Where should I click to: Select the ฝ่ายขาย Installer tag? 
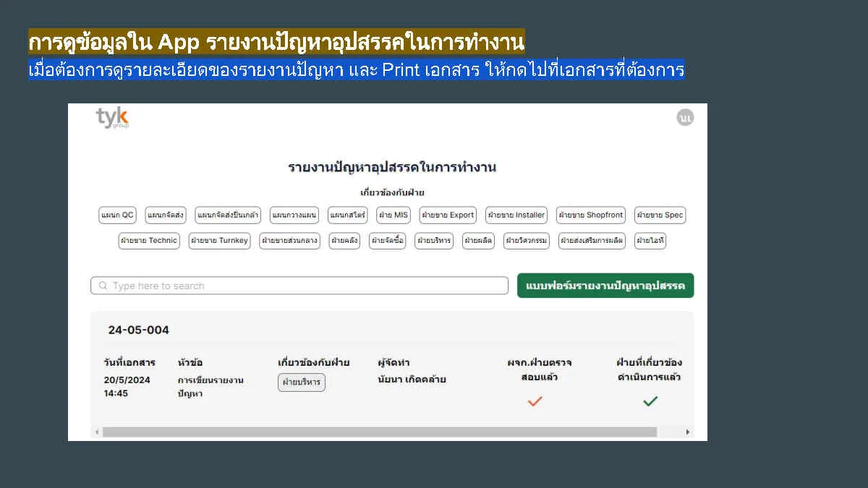pos(516,215)
